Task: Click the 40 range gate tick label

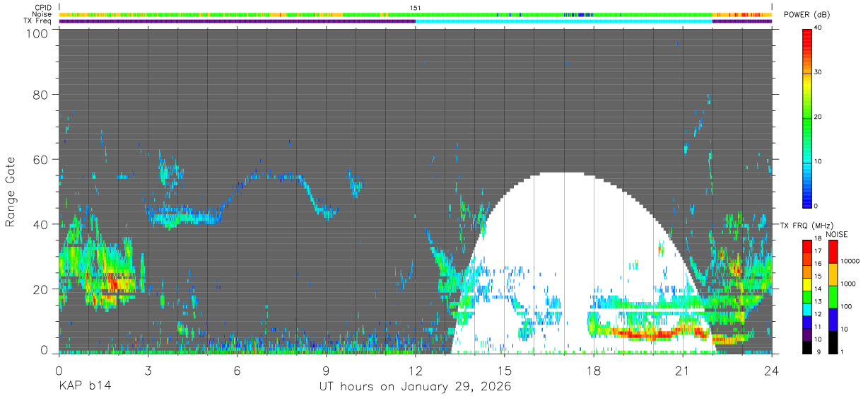Action: coord(40,224)
